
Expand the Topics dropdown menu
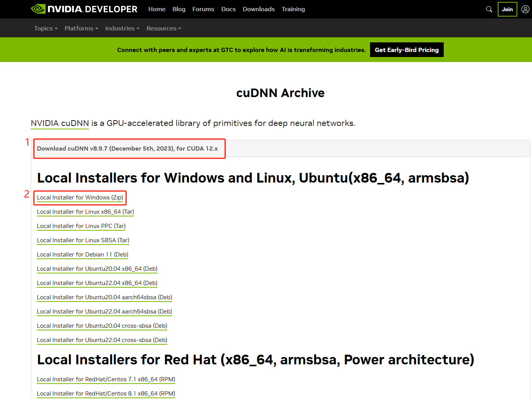coord(46,28)
